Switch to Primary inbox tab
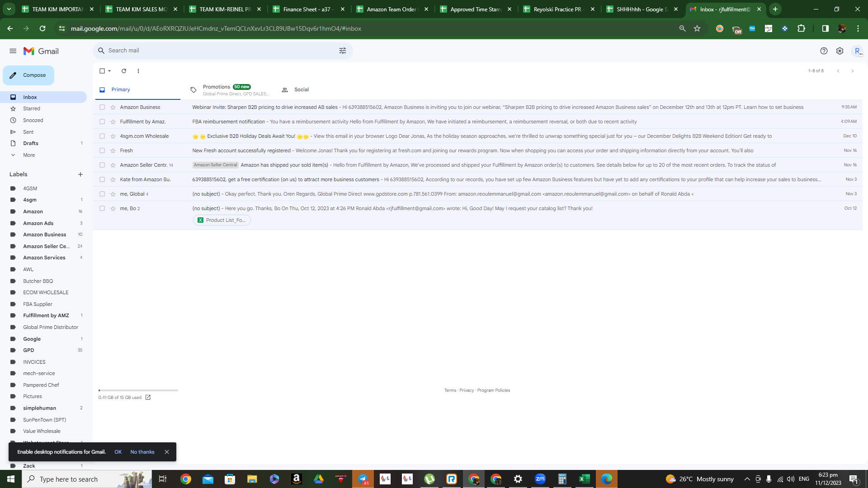Image resolution: width=868 pixels, height=488 pixels. click(137, 90)
